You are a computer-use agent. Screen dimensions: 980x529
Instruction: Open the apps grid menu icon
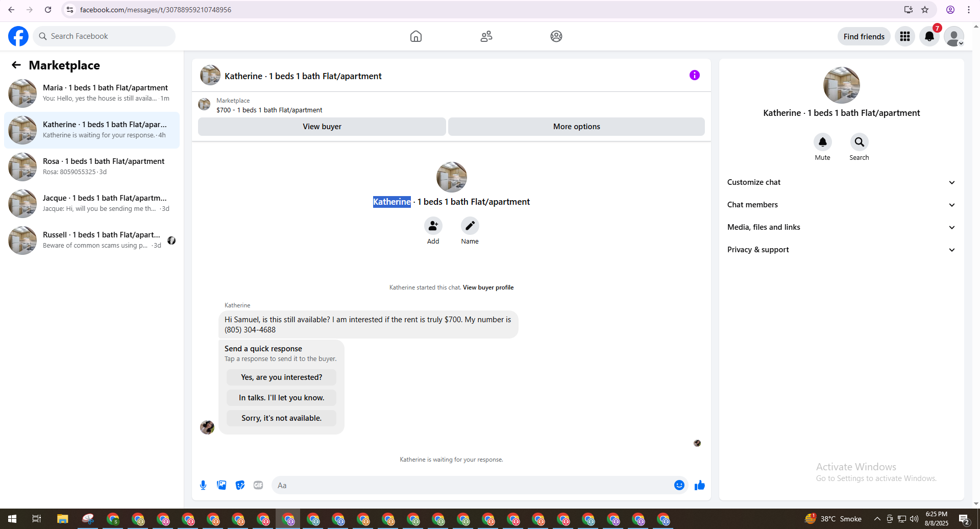point(905,36)
